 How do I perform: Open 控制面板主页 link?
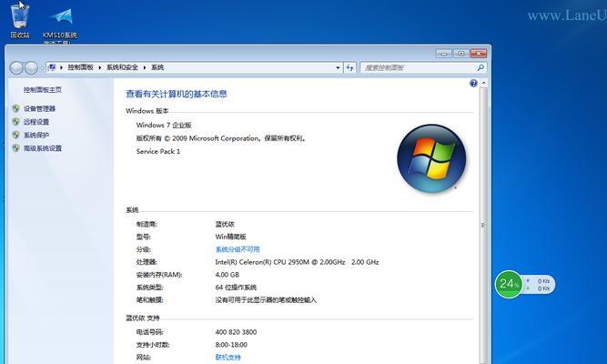tap(43, 90)
